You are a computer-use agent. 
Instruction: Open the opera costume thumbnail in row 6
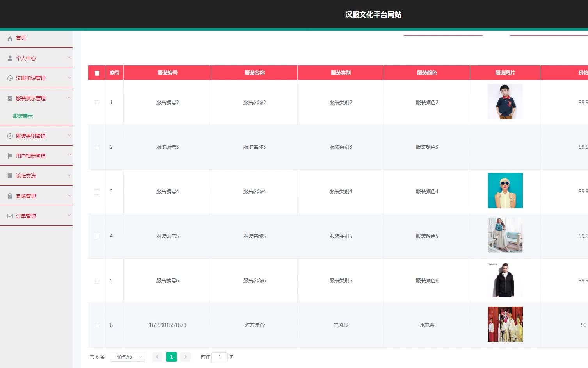[505, 324]
